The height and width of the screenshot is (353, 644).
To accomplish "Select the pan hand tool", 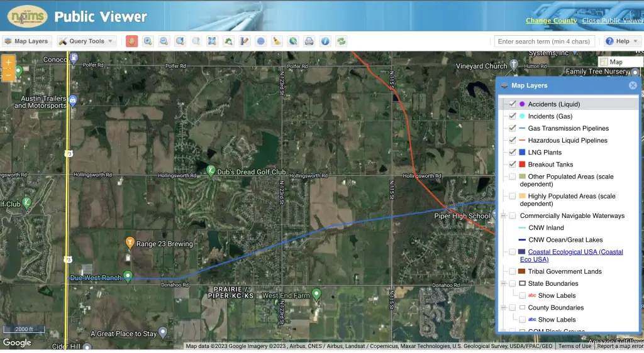I will (131, 41).
